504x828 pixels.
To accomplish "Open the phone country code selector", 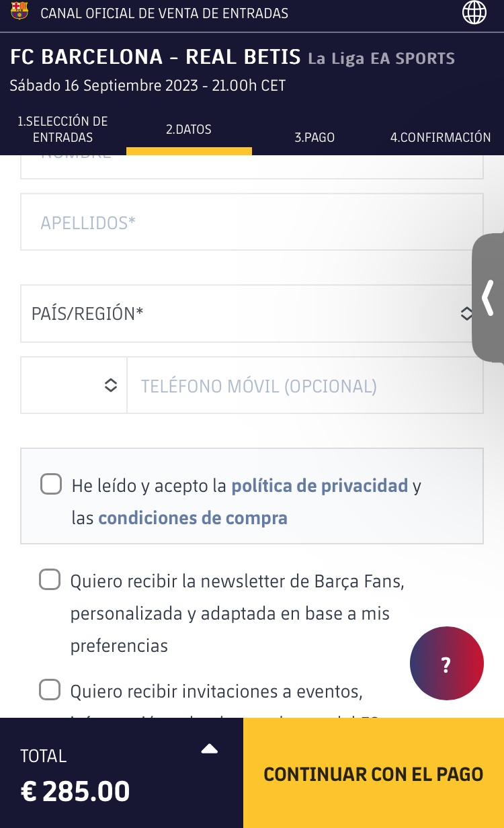I will (74, 385).
